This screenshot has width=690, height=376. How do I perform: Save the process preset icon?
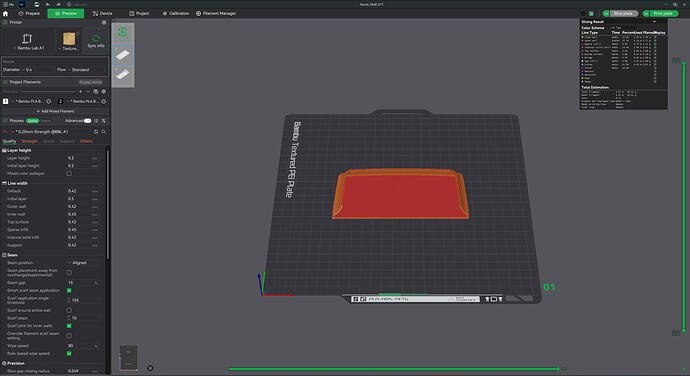(96, 132)
